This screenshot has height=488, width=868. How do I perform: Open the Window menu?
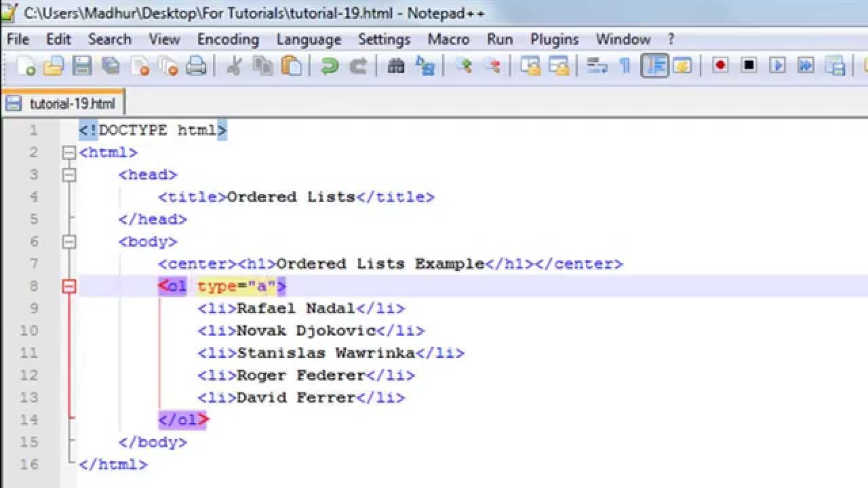tap(623, 39)
